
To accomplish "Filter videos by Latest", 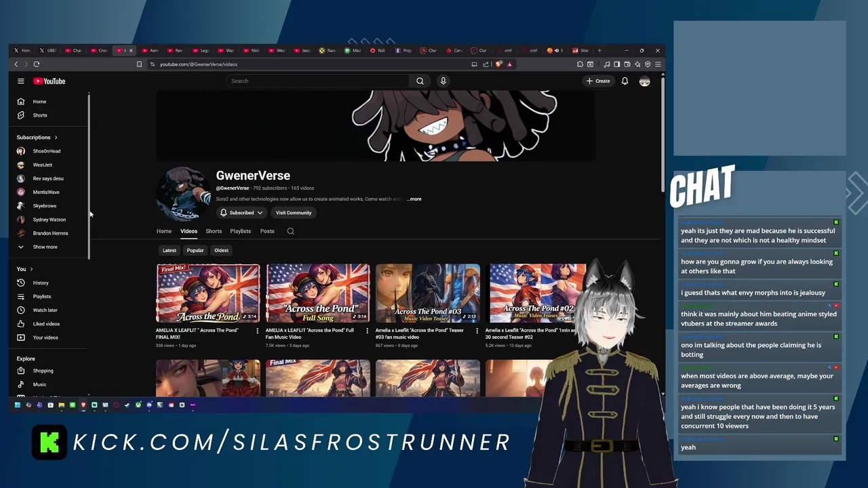I will click(169, 251).
